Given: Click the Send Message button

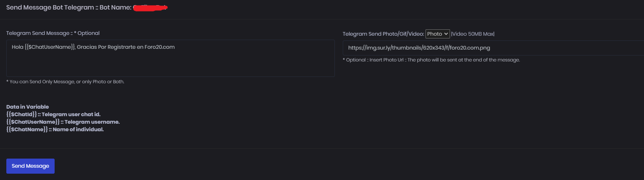Looking at the screenshot, I should click(30, 166).
